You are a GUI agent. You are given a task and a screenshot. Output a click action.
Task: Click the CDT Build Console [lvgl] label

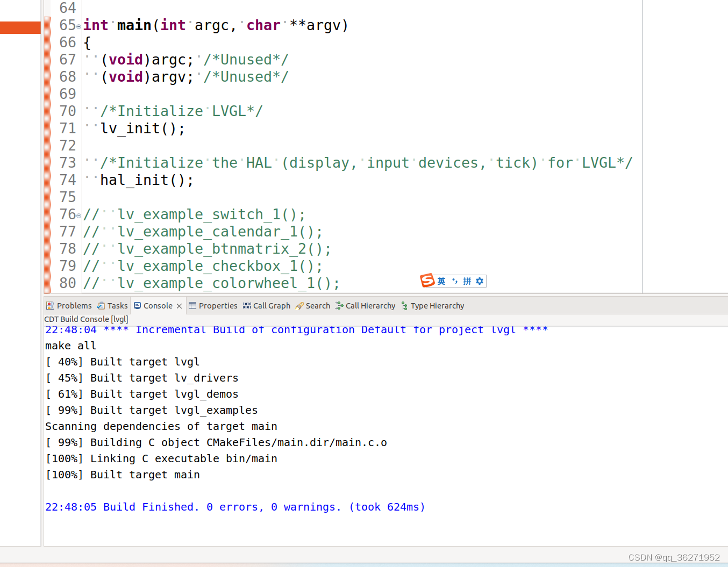click(86, 319)
